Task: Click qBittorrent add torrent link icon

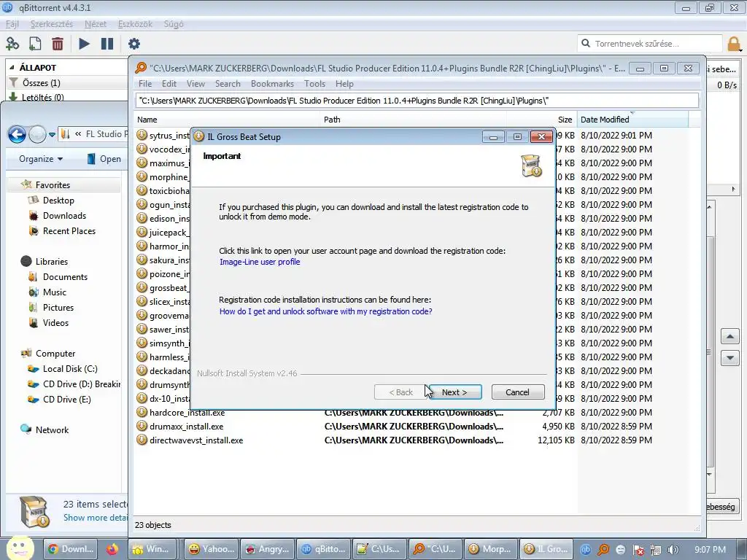Action: pos(12,44)
